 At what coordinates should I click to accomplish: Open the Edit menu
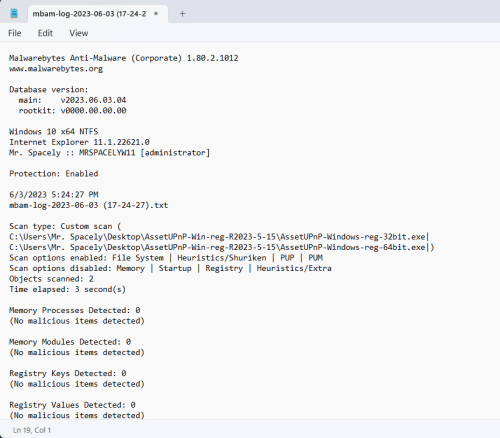pyautogui.click(x=45, y=33)
